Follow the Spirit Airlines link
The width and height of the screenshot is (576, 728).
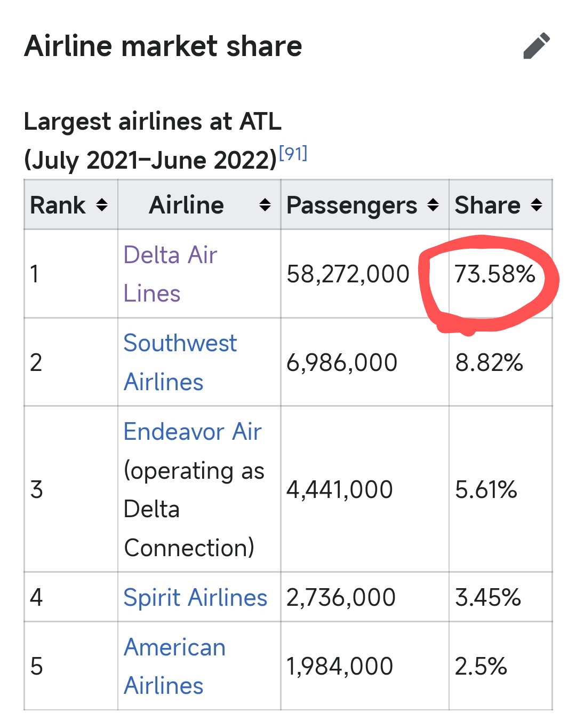[x=195, y=597]
